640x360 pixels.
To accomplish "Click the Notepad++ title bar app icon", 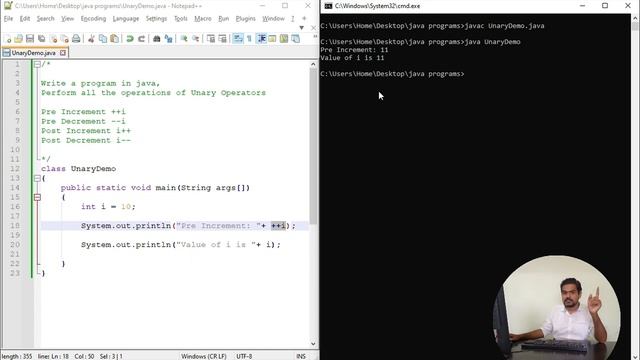I will pyautogui.click(x=8, y=6).
